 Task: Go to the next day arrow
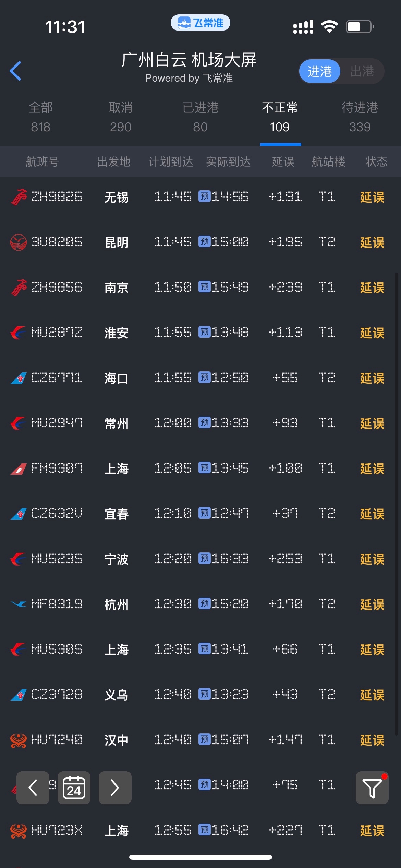115,787
